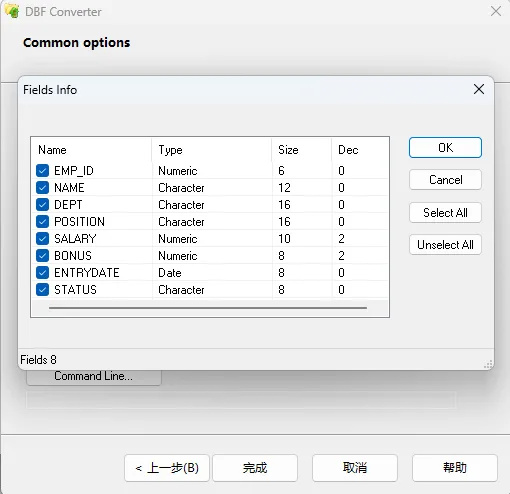Screen dimensions: 510x494
Task: Go back with 上一步(B) button
Action: pyautogui.click(x=167, y=468)
